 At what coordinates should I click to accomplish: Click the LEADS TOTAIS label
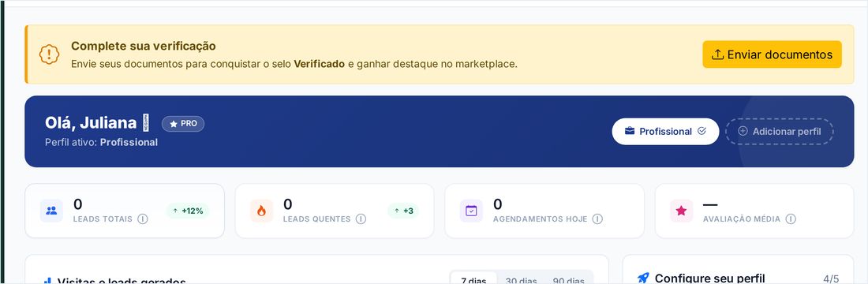click(103, 219)
